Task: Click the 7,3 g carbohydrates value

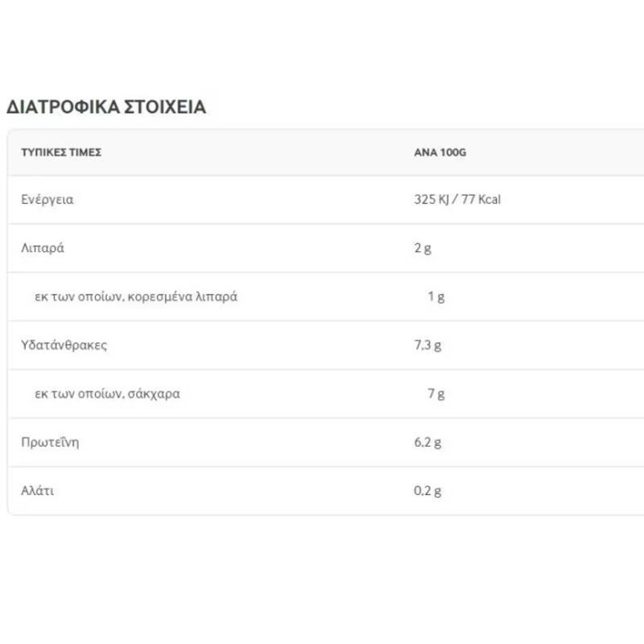Action: click(427, 345)
